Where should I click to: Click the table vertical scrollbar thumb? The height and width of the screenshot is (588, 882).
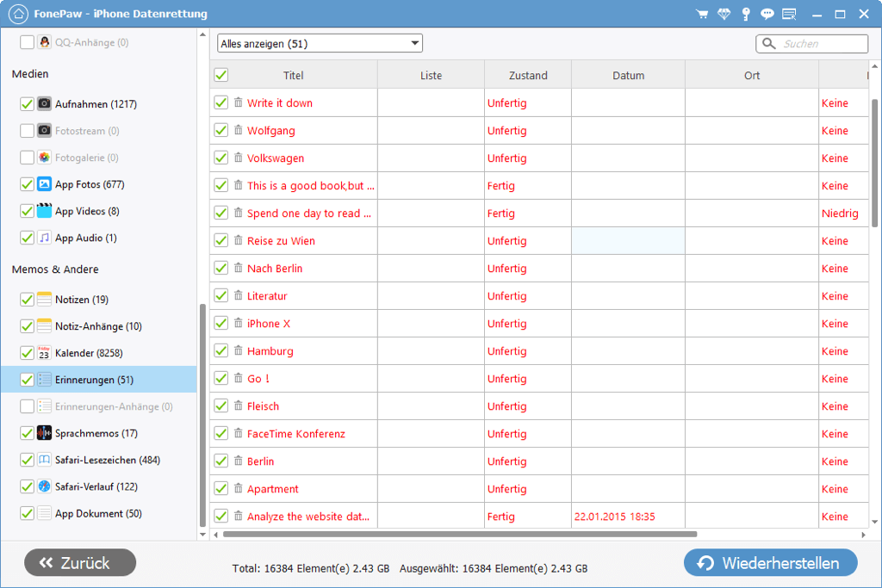[x=875, y=163]
